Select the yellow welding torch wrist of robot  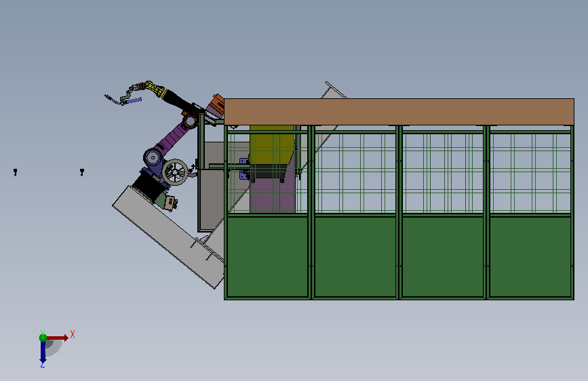click(x=155, y=89)
